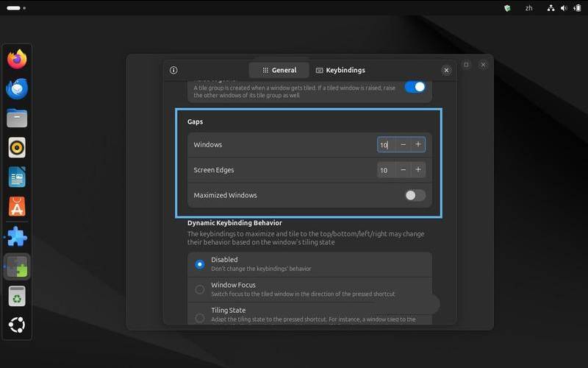This screenshot has width=588, height=368.
Task: Choose the Disabled keybinding behavior option
Action: point(199,263)
